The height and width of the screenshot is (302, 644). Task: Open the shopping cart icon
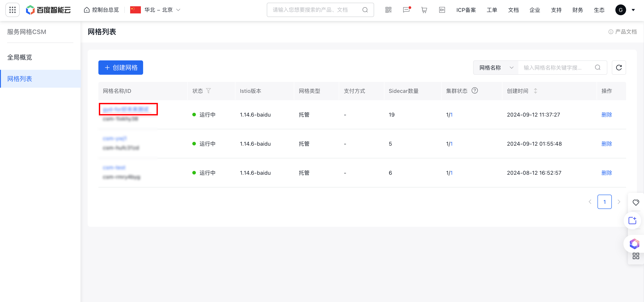tap(424, 10)
